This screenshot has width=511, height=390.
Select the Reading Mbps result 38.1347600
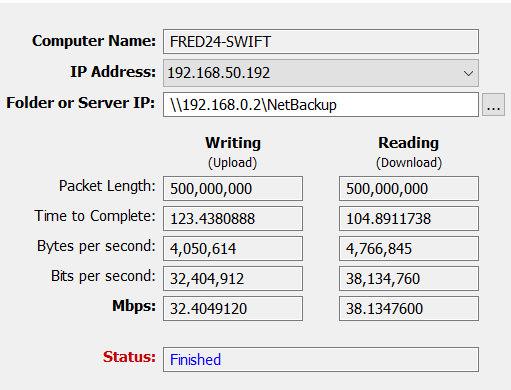point(409,309)
